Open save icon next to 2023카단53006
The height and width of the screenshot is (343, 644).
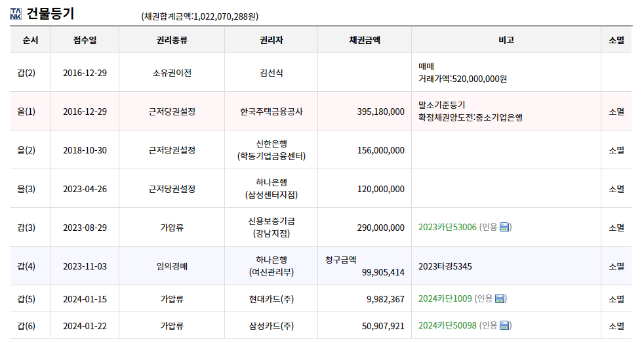[504, 227]
